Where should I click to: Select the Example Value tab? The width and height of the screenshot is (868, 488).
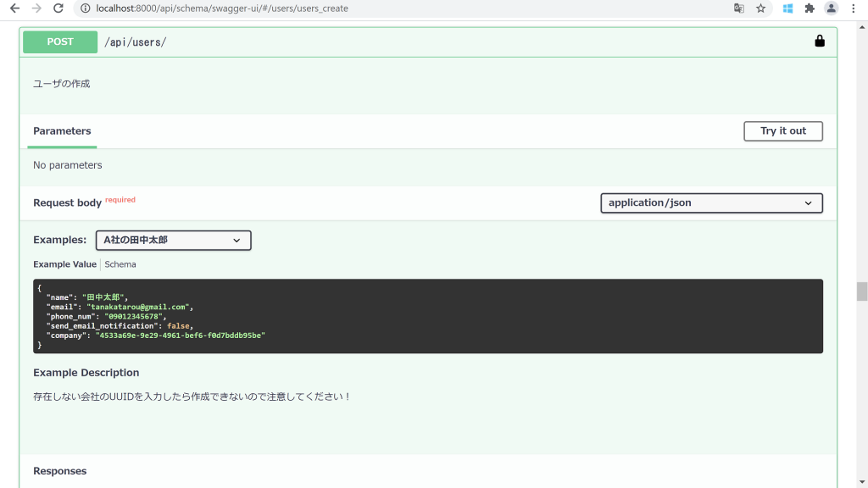(64, 264)
